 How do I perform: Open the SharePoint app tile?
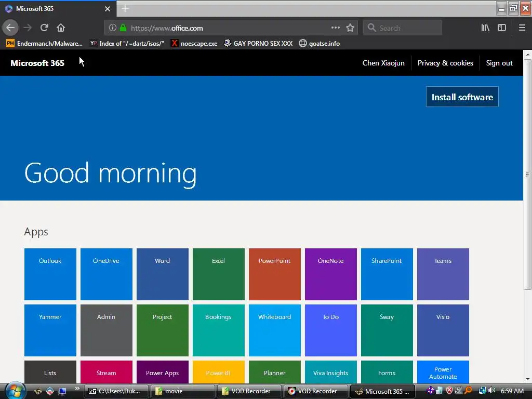[387, 274]
